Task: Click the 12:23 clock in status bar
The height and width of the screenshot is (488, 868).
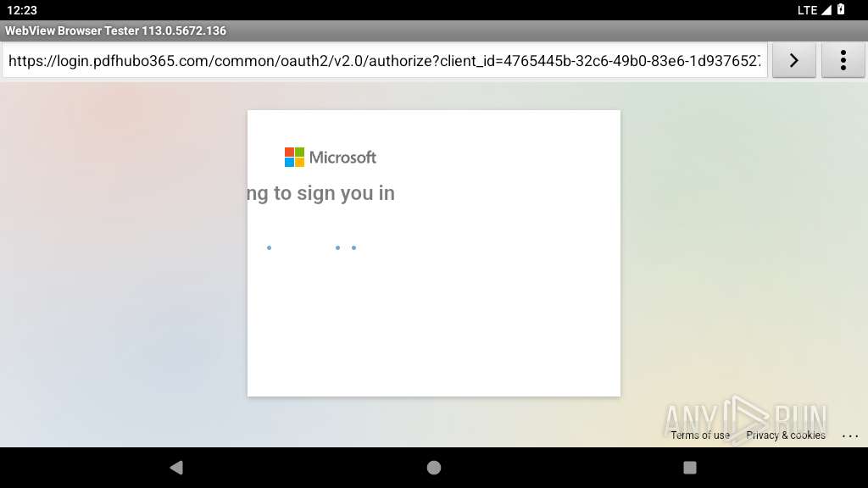Action: tap(21, 10)
